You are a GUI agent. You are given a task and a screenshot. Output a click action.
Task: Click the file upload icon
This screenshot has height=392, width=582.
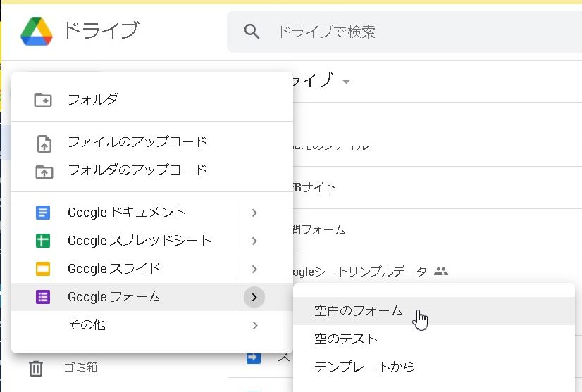click(43, 144)
